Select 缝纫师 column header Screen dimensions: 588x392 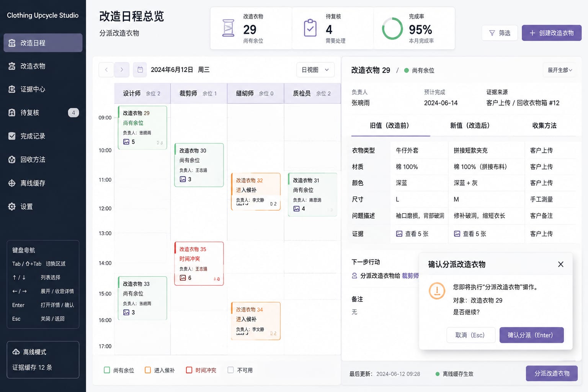coord(255,93)
